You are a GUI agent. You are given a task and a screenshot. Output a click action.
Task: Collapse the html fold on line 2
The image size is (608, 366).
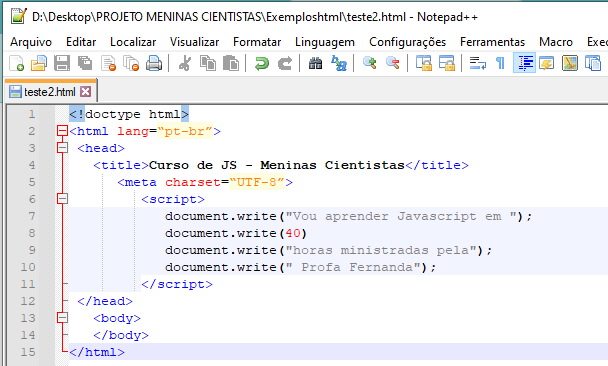(62, 131)
